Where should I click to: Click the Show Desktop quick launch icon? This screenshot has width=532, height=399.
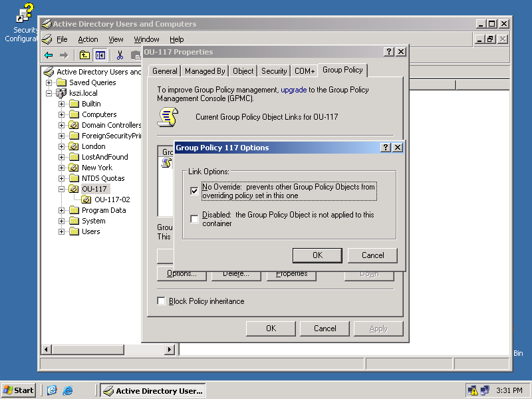pyautogui.click(x=52, y=390)
